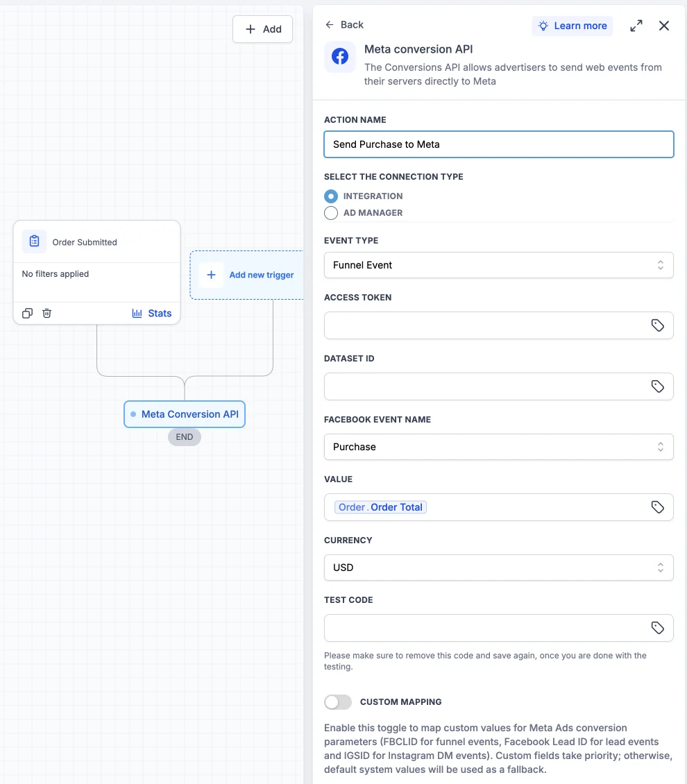This screenshot has height=784, width=687.
Task: Open the Learn more link
Action: click(x=572, y=26)
